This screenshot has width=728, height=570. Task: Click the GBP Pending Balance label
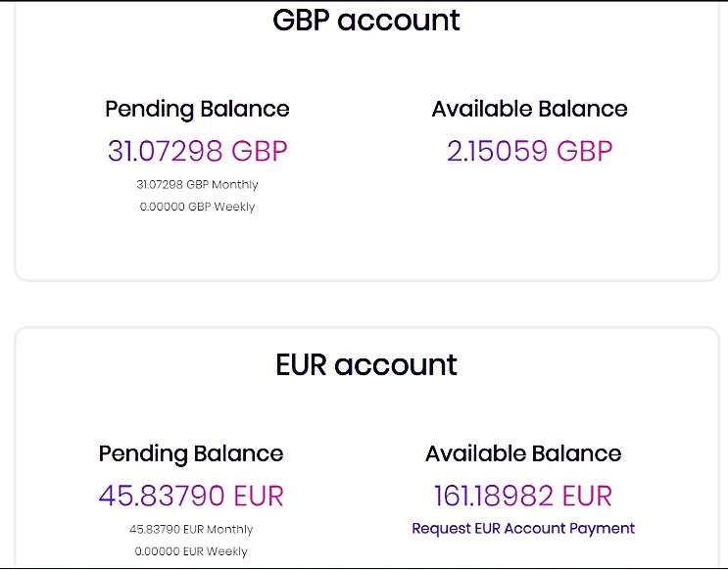pyautogui.click(x=197, y=109)
